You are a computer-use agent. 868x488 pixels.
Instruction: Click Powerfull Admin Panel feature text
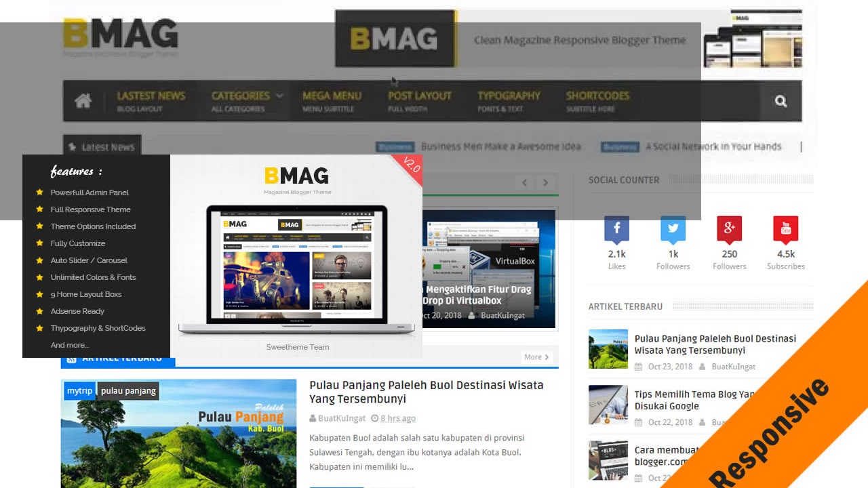coord(90,192)
